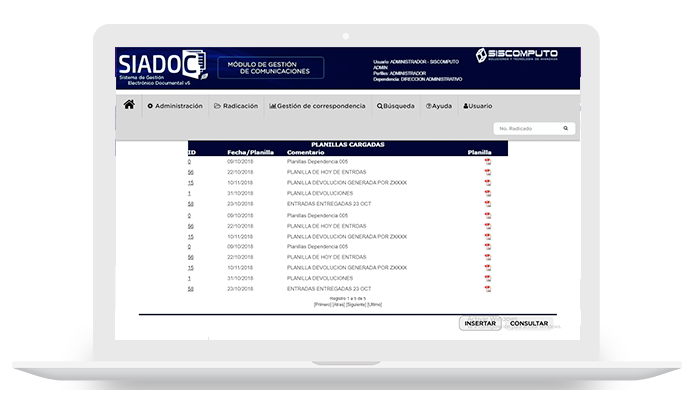Open the Radicación menu
698x410 pixels.
pyautogui.click(x=236, y=106)
